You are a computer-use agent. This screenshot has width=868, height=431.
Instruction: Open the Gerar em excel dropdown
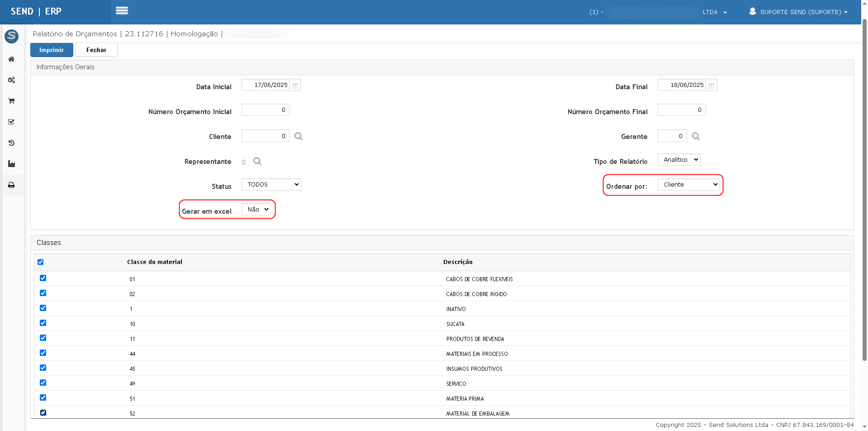pos(256,209)
